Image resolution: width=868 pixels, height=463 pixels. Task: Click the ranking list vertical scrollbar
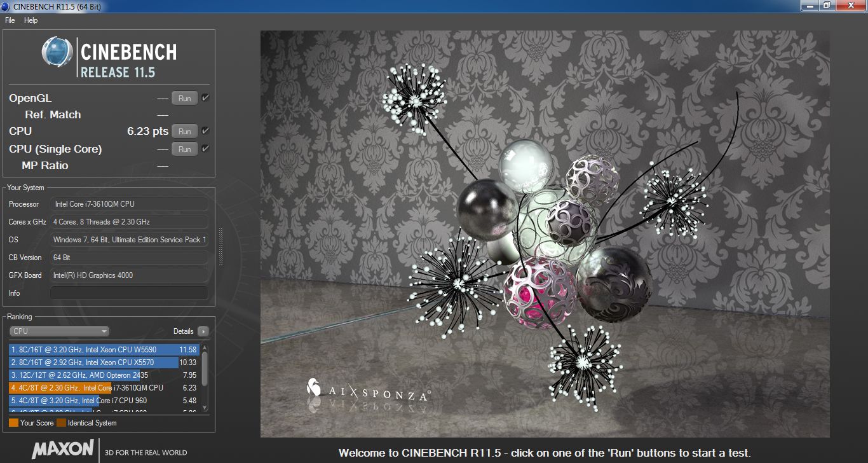pos(205,378)
